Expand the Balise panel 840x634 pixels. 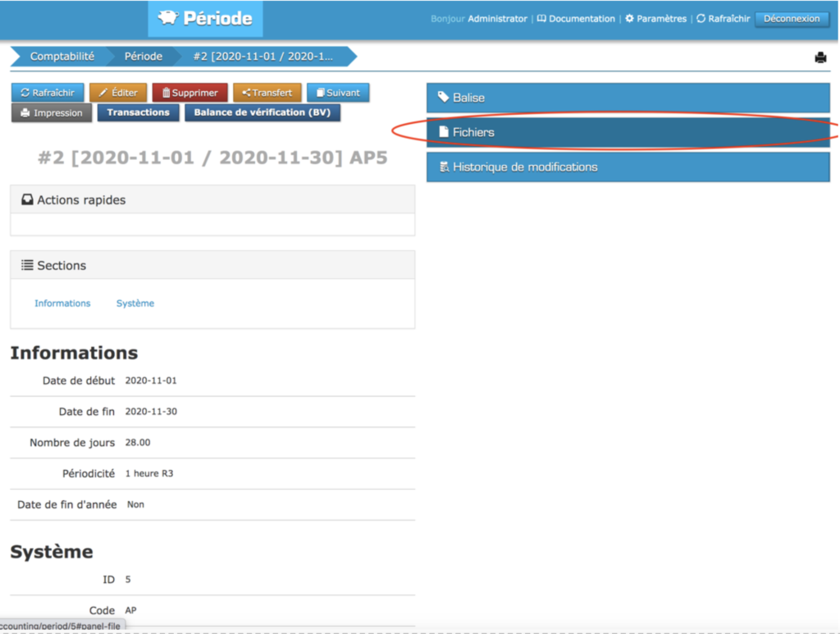click(628, 98)
